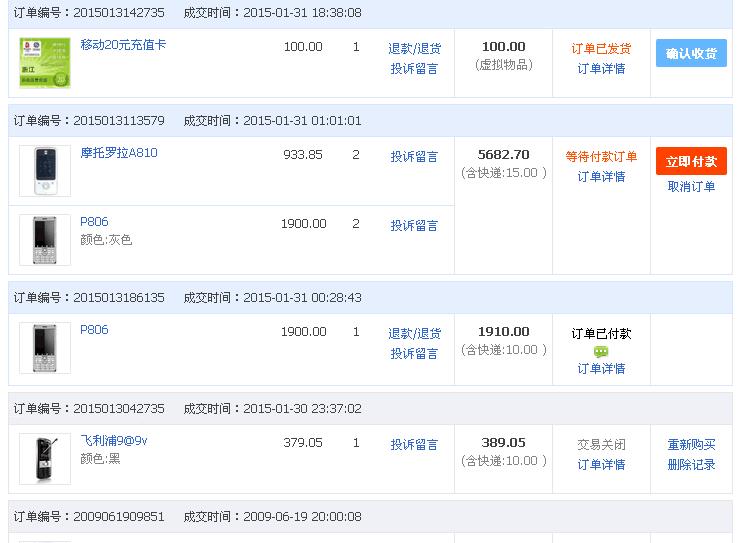Click the 订单已发货 status text
Image resolution: width=737 pixels, height=543 pixels.
click(601, 48)
